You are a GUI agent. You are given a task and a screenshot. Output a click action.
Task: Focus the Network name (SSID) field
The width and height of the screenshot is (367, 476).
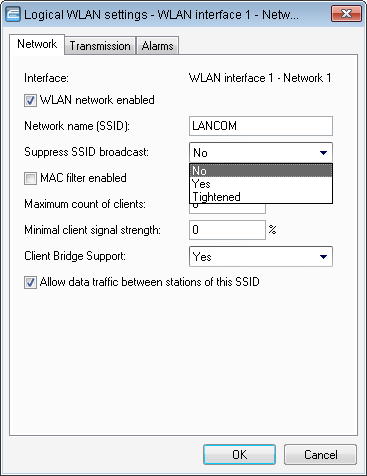[x=261, y=126]
